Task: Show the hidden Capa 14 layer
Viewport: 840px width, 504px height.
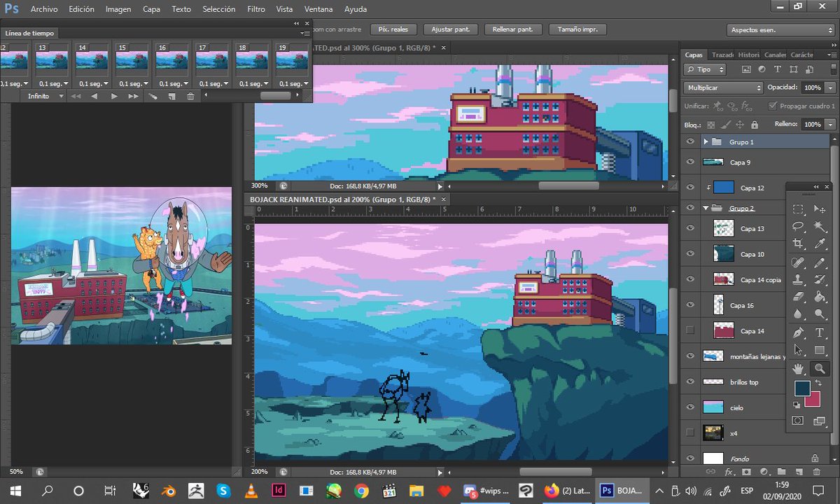Action: (690, 330)
